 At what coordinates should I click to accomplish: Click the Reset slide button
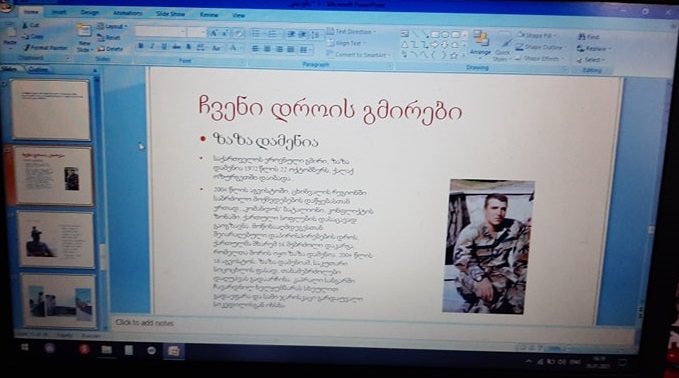[109, 38]
